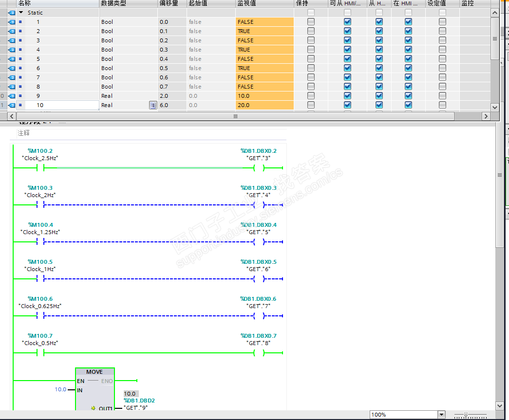Click the 注释 comment field
The height and width of the screenshot is (420, 509).
tap(151, 133)
